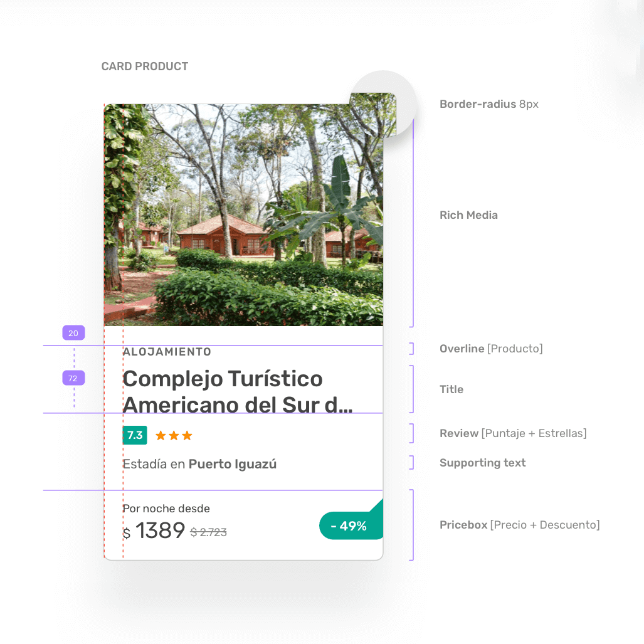
Task: Click the Estadía en Puerto Iguazú text
Action: pos(199,464)
